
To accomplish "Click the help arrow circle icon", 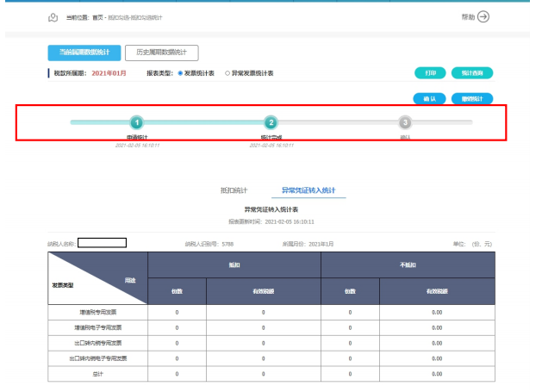I will click(x=483, y=16).
